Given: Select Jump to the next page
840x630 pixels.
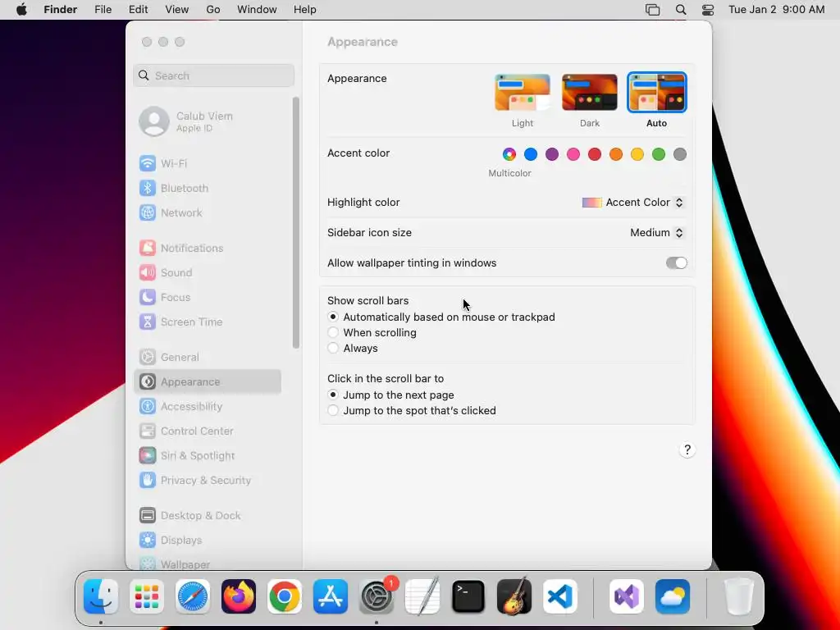Looking at the screenshot, I should (333, 395).
